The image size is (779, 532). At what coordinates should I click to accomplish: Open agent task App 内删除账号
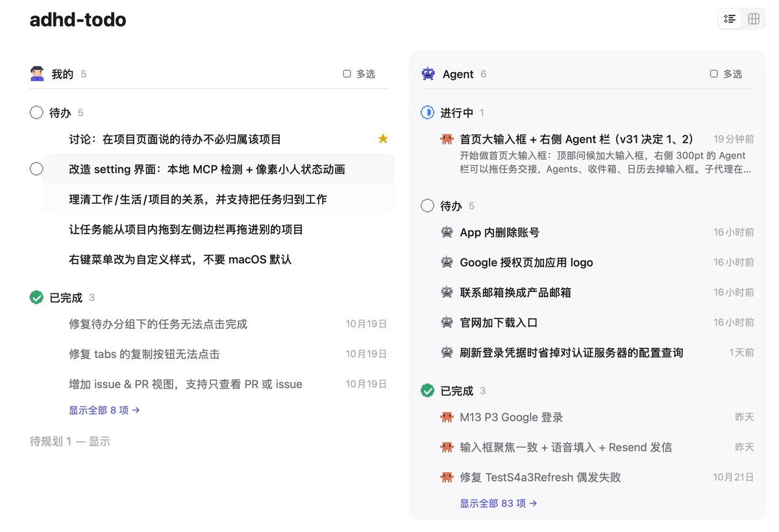500,232
